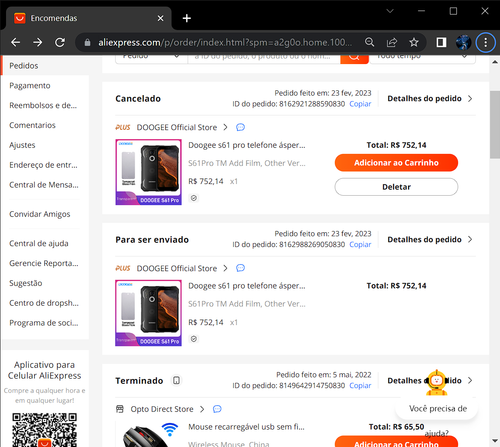Viewport: 500px width, 447px height.
Task: Click the PLUS badge on Para ser enviado order
Action: [x=123, y=268]
